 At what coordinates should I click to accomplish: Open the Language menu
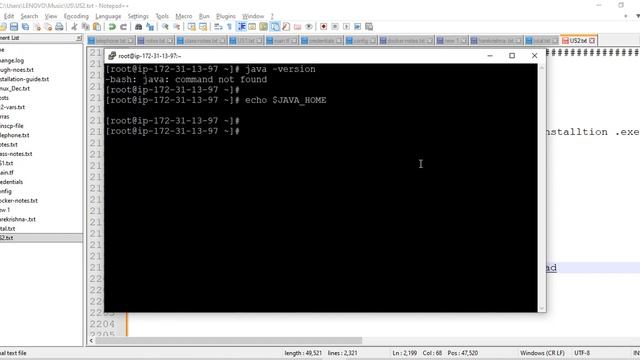pos(108,16)
